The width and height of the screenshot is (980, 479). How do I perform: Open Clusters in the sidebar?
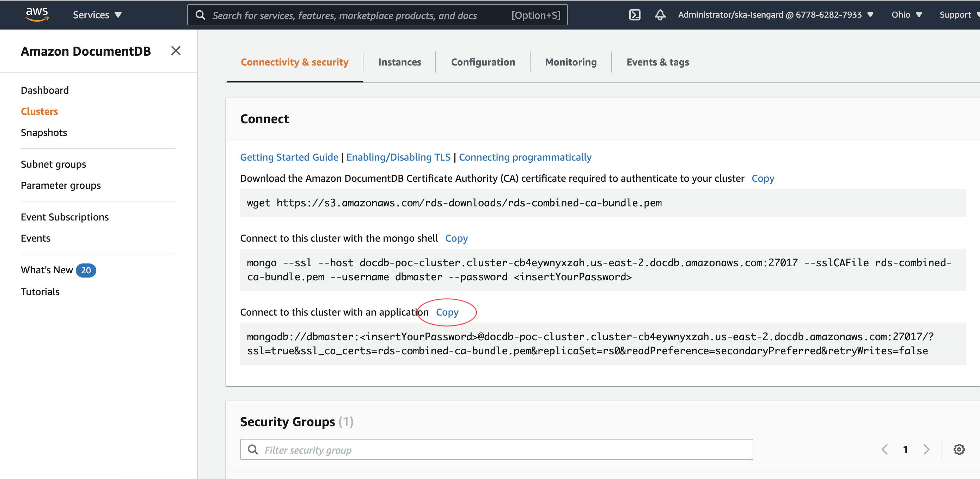(39, 111)
